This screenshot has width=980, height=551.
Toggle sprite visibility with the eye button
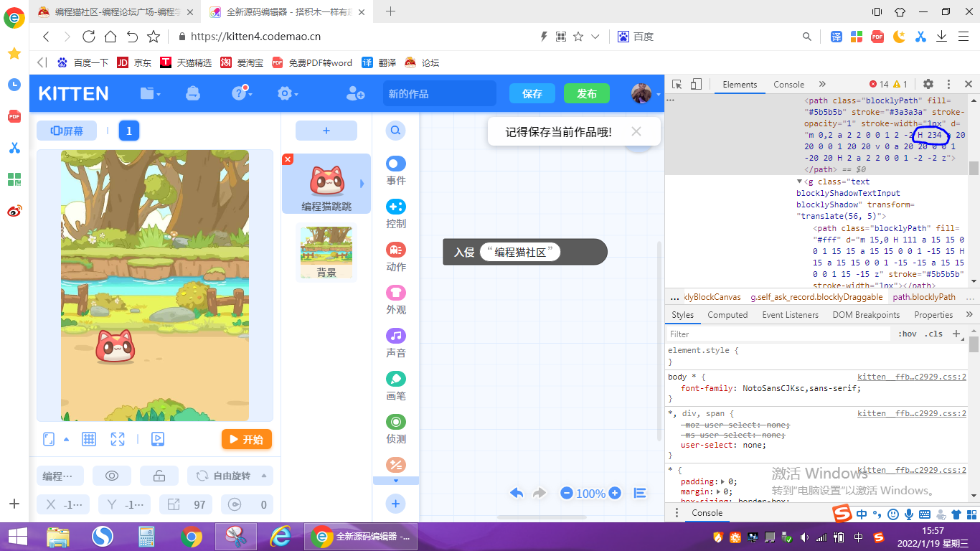click(x=112, y=476)
